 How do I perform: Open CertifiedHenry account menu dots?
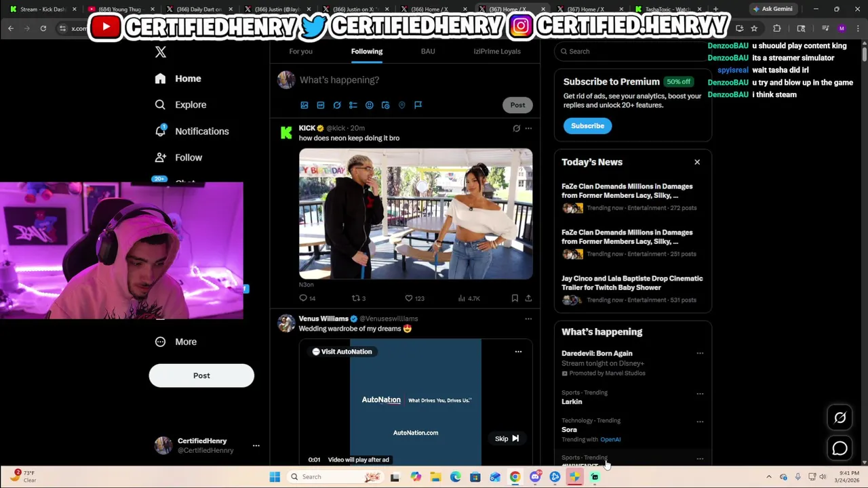256,446
